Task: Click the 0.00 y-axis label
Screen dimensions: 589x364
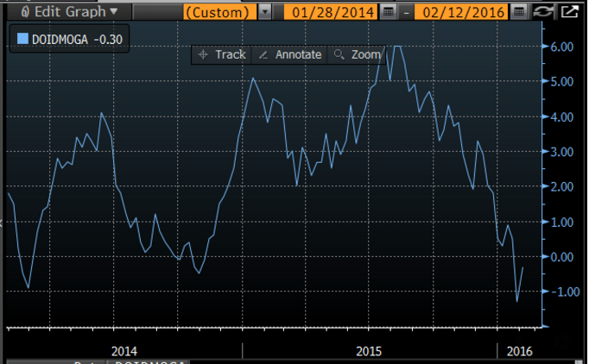Action: (x=562, y=257)
